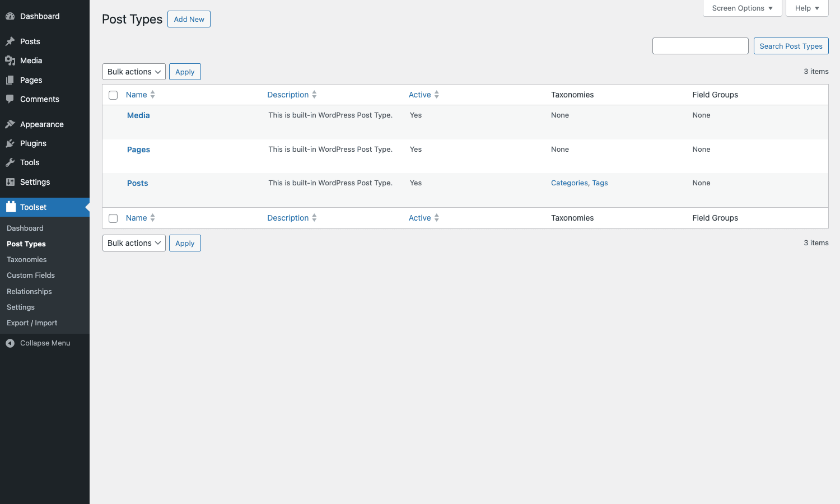The image size is (840, 504).
Task: Click sort arrows beside top Active header
Action: pos(436,95)
